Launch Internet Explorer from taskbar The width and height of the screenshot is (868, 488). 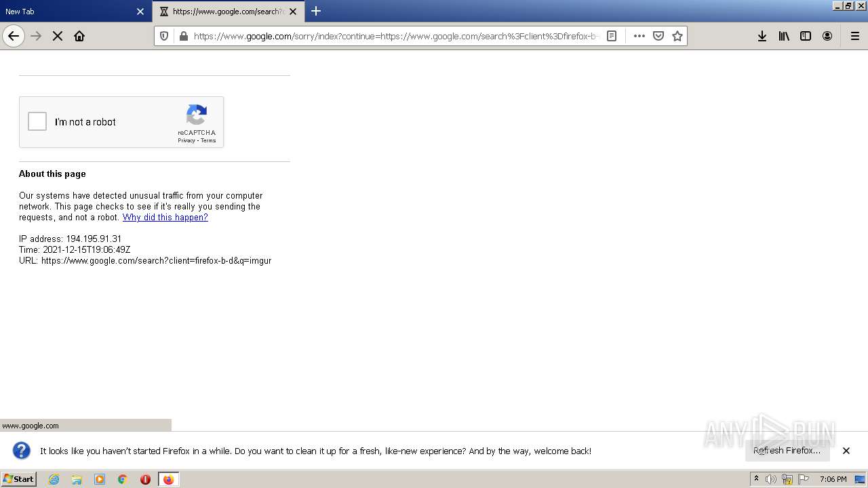(x=54, y=479)
